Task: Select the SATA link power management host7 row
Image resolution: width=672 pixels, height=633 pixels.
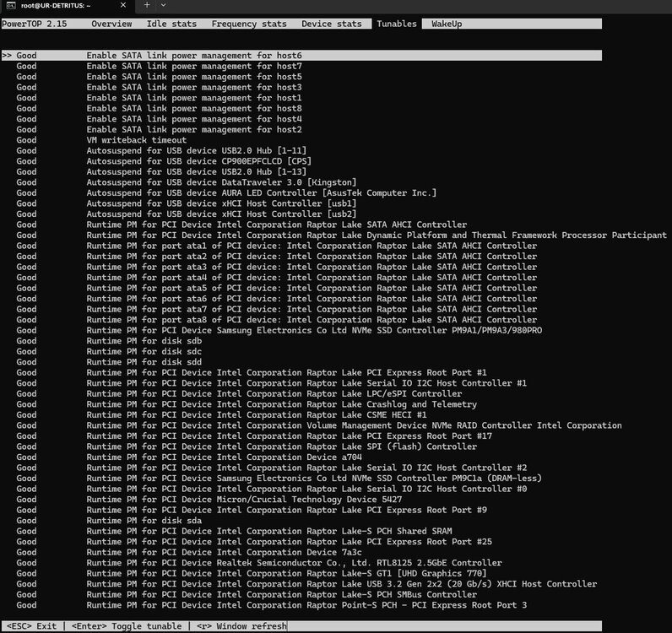Action: point(159,66)
